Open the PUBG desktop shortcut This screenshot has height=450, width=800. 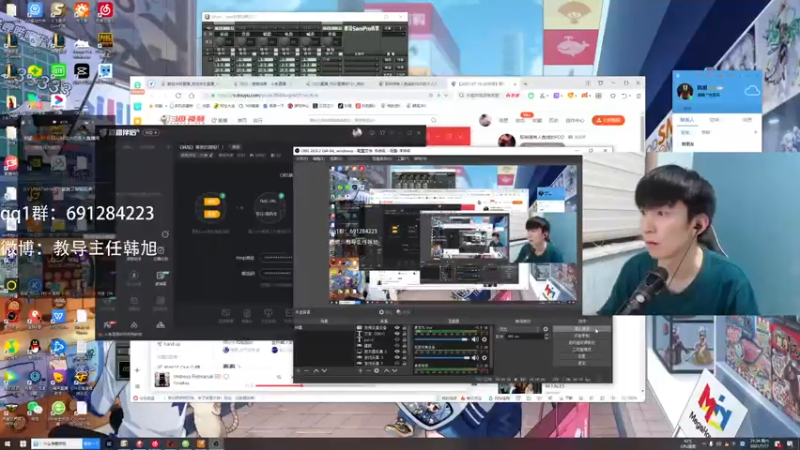(105, 42)
